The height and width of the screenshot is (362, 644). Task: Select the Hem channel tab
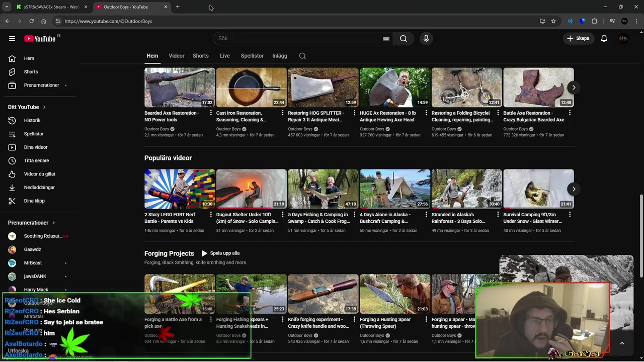tap(152, 56)
